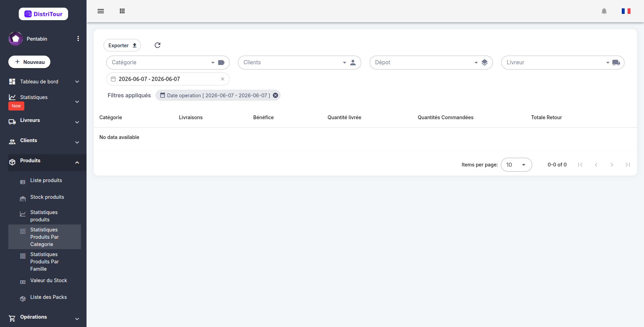Click the Date operation filter chip
This screenshot has height=327, width=644.
218,95
